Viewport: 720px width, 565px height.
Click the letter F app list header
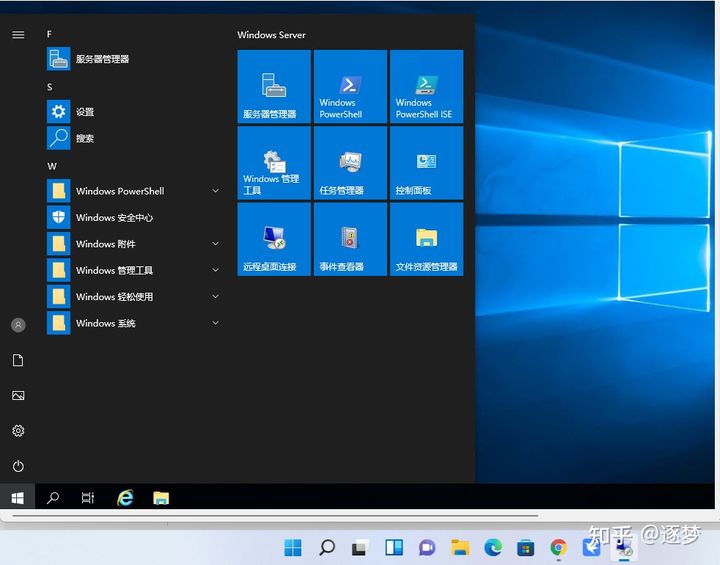click(49, 34)
